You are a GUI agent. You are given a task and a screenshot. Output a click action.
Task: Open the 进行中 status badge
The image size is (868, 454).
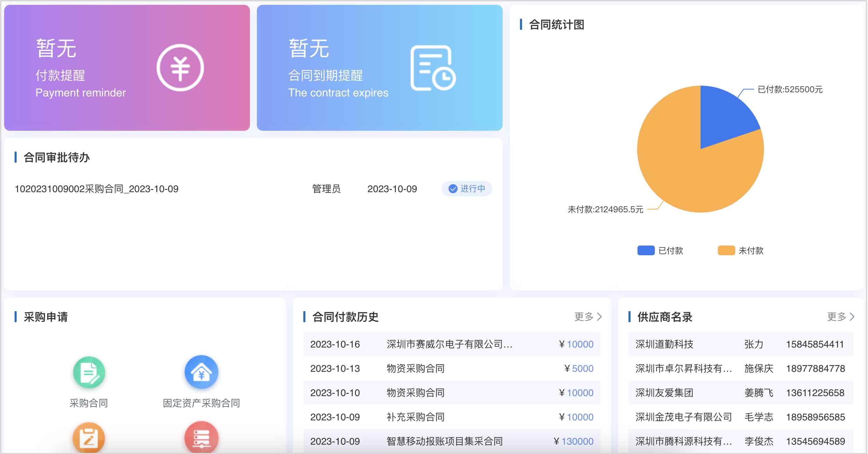(x=467, y=189)
